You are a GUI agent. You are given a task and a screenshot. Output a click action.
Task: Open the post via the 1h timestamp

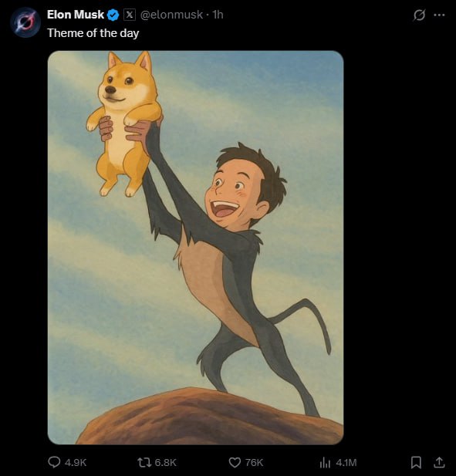point(218,15)
